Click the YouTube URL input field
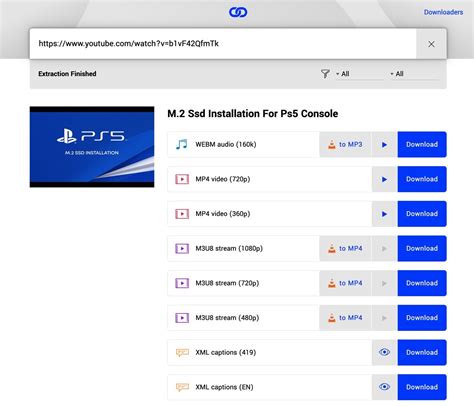Viewport: 474px width, 406px height. click(223, 44)
